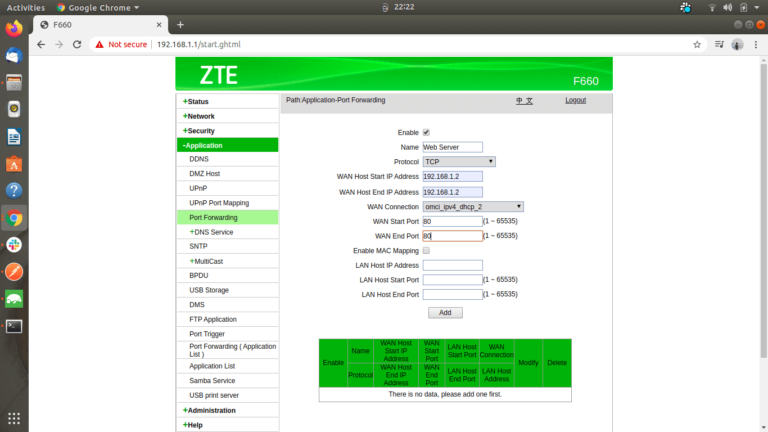768x432 pixels.
Task: Open the media control icon in Chrome toolbar
Action: [x=718, y=44]
